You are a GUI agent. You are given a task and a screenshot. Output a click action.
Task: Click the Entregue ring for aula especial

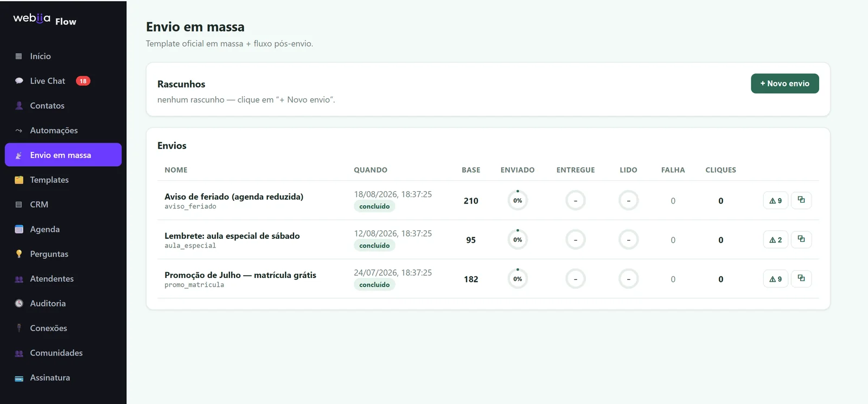[x=576, y=239]
